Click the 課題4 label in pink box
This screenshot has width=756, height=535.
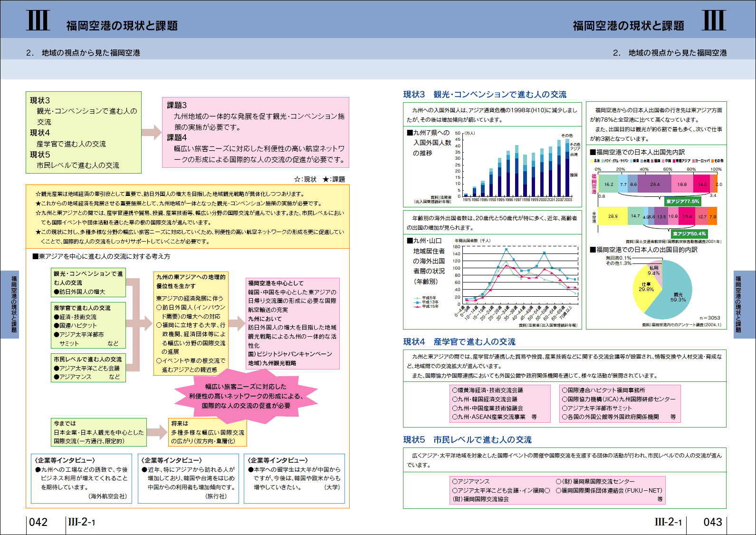click(x=177, y=137)
